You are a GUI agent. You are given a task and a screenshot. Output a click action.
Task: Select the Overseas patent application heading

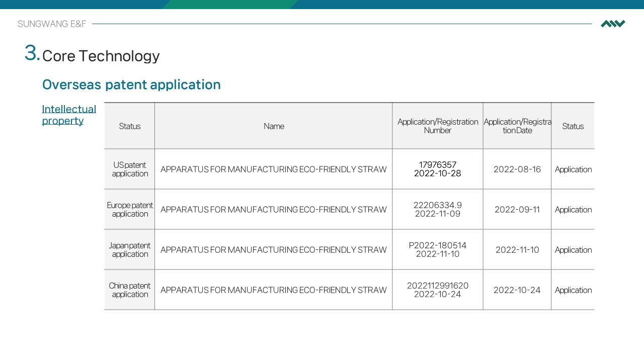tap(131, 84)
